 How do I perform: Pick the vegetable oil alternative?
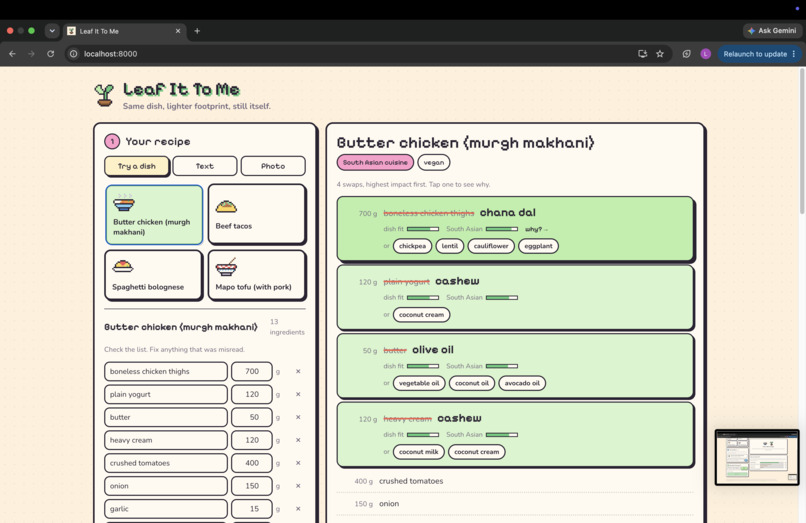419,383
